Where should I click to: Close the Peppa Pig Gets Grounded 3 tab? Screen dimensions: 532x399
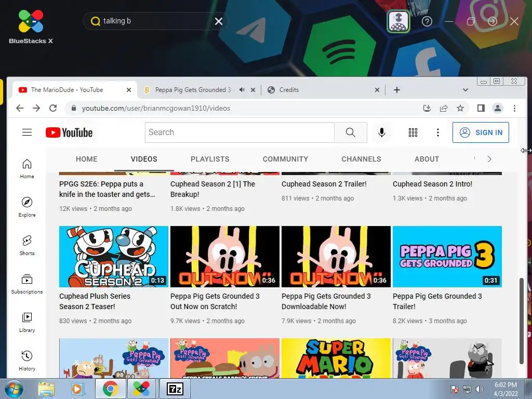point(253,90)
